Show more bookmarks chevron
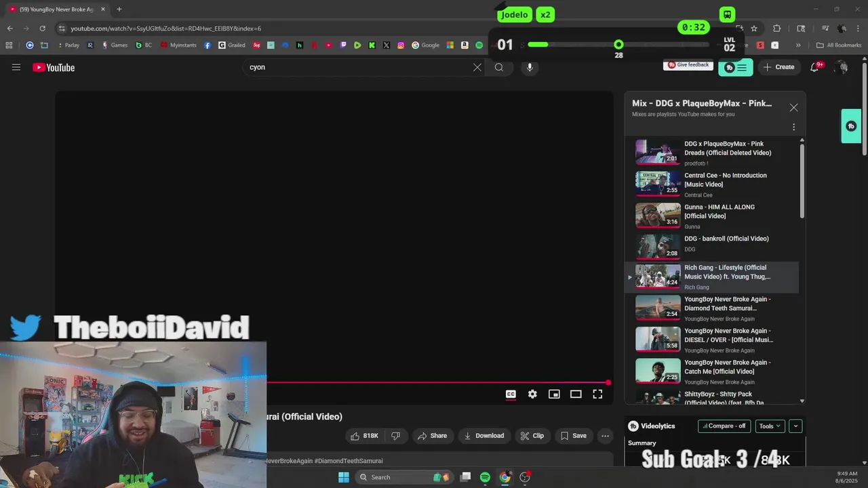The height and width of the screenshot is (488, 868). click(798, 45)
